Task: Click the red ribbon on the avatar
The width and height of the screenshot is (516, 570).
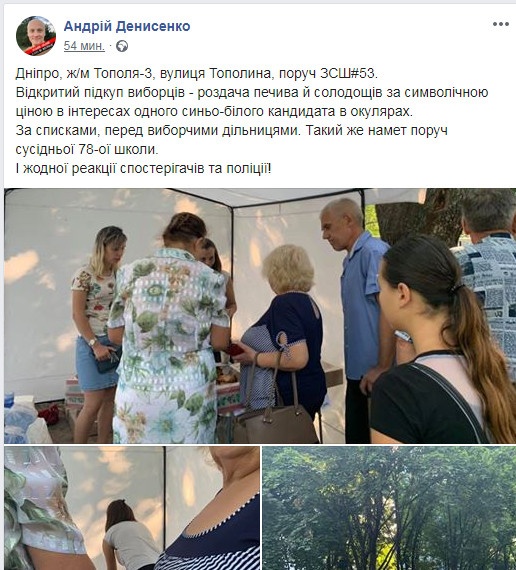Action: (41, 47)
